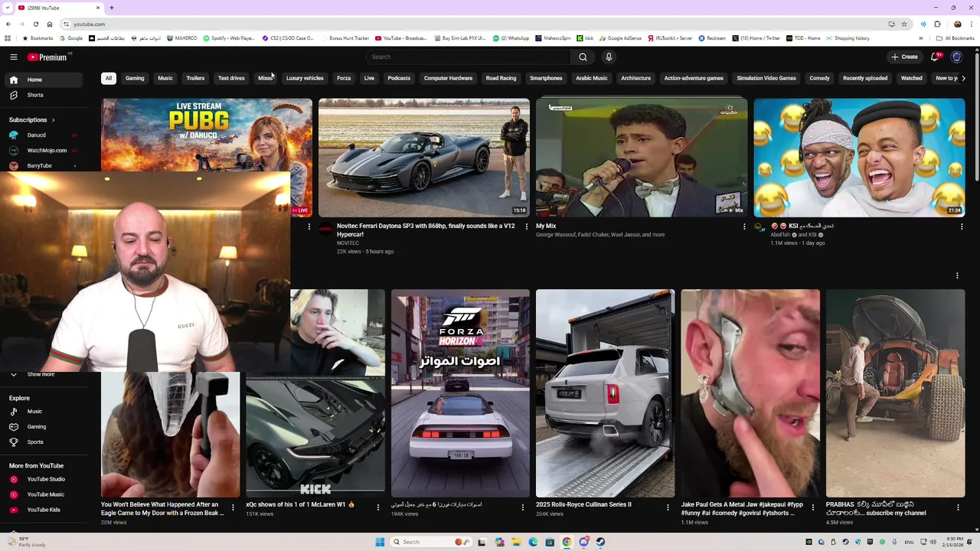Select the Computer Hardware chip
Screen dimensions: 980x551
(448, 78)
